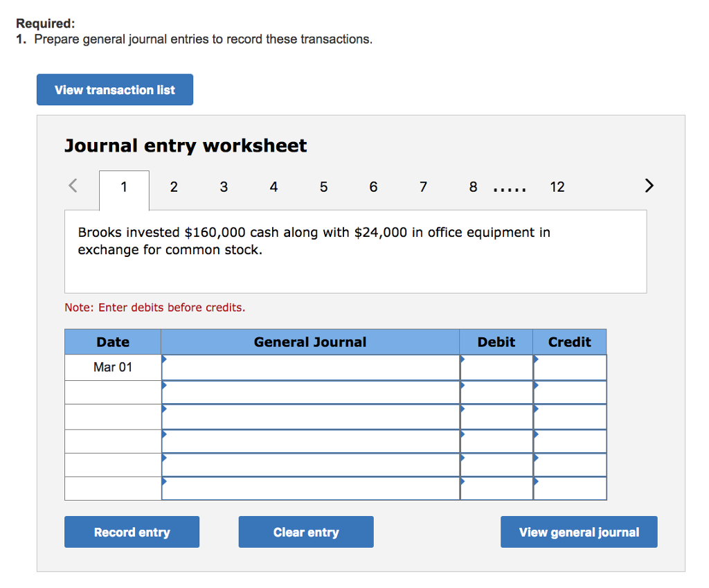Switch to worksheet tab 6
709x588 pixels.
[x=373, y=187]
